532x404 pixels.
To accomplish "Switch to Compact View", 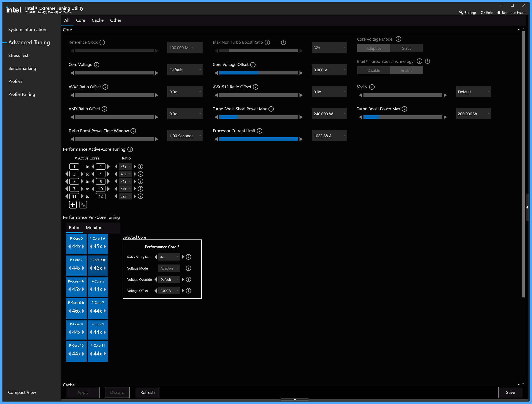I will [x=22, y=392].
